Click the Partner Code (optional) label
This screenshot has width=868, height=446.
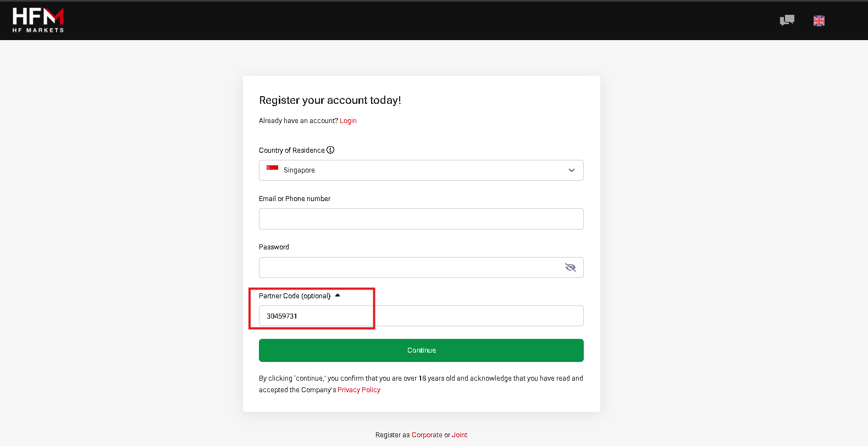pyautogui.click(x=295, y=296)
